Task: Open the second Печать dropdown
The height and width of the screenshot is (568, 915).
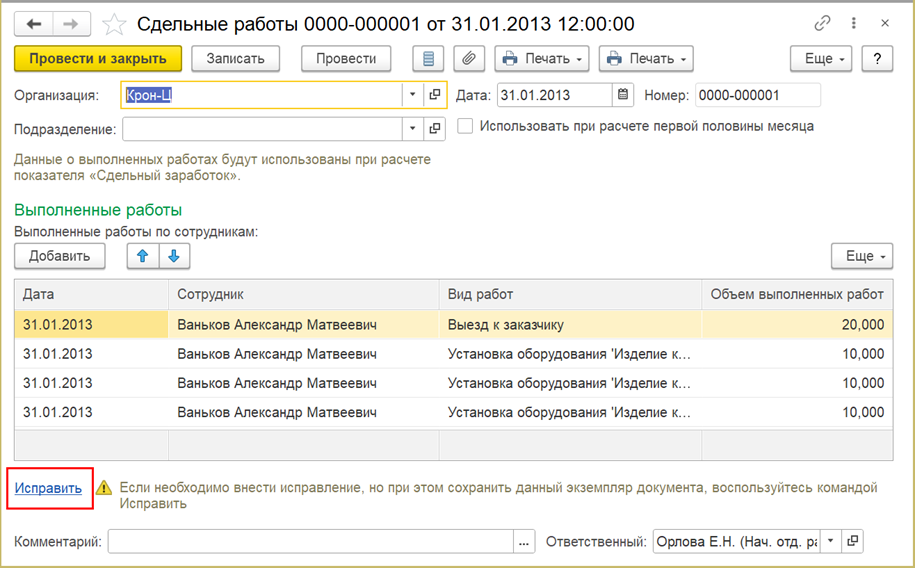Action: coord(646,58)
